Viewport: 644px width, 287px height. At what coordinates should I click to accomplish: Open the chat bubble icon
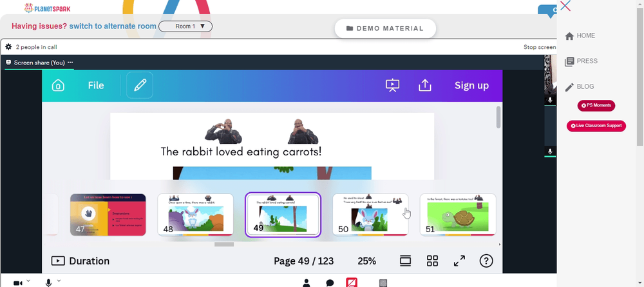tap(329, 283)
